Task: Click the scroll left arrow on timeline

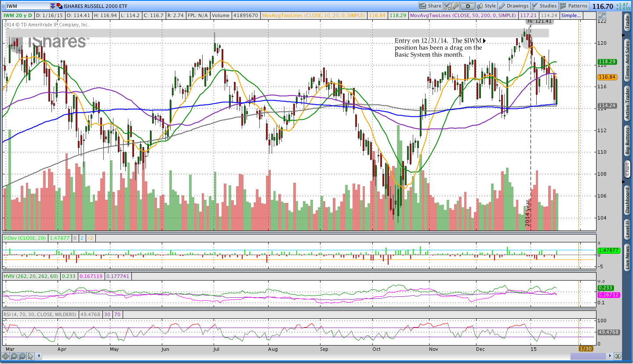Action: pyautogui.click(x=39, y=356)
